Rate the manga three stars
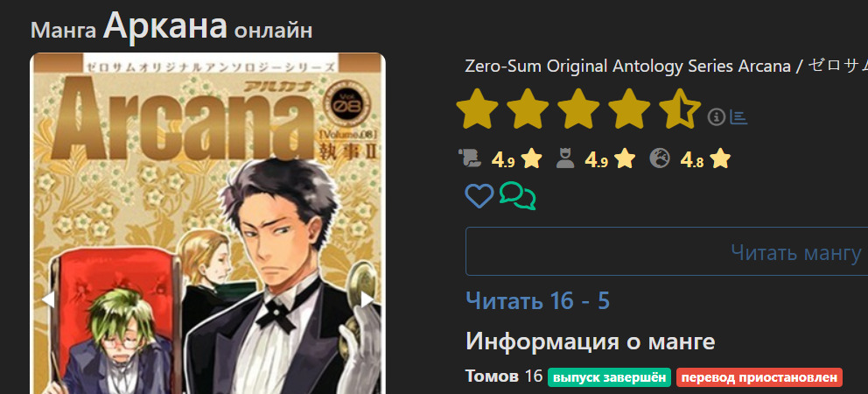Viewport: 868px width, 394px height. click(578, 108)
